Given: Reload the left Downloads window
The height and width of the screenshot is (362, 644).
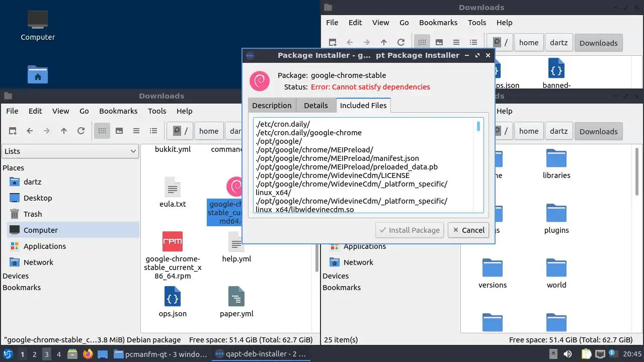Looking at the screenshot, I should 81,131.
